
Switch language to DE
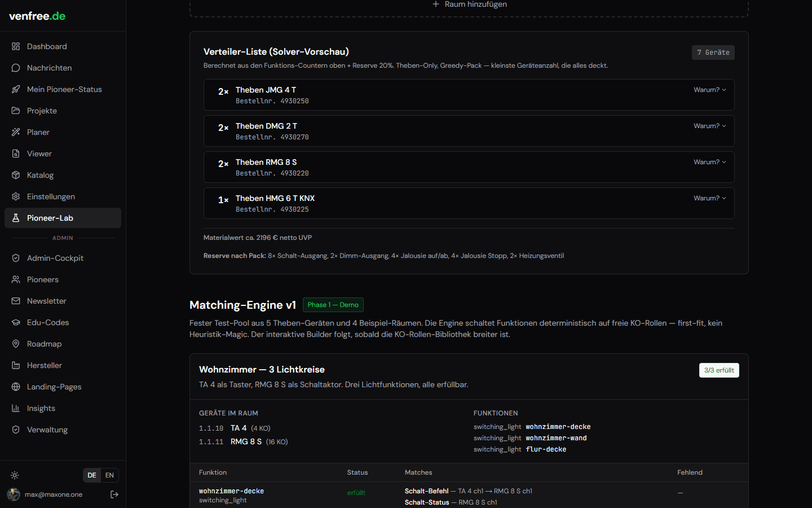[x=92, y=475]
